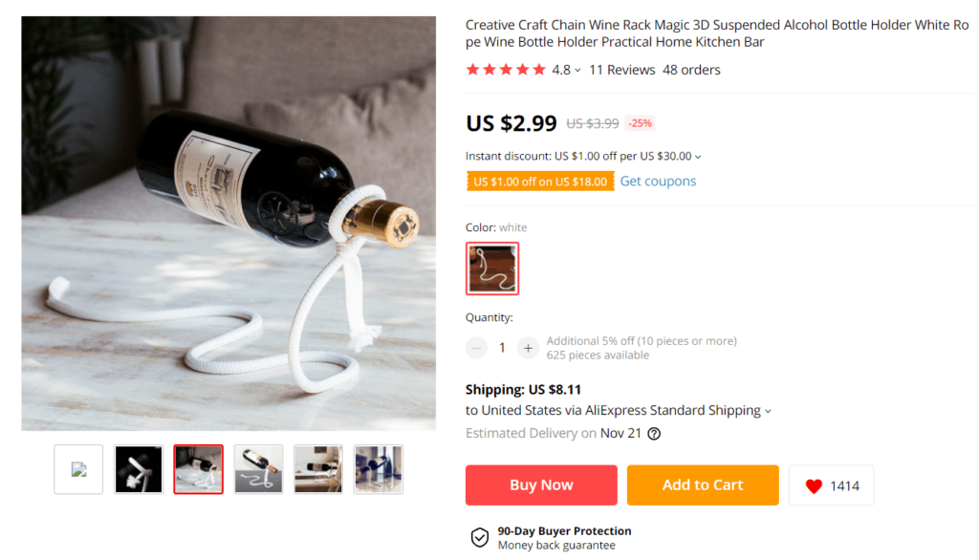979x560 pixels.
Task: Select the white color swatch option
Action: click(x=493, y=269)
